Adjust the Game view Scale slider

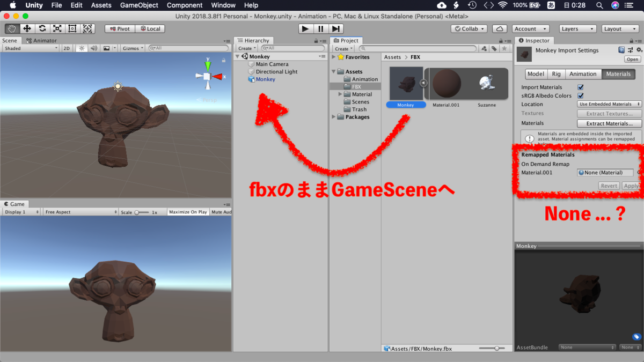(142, 212)
